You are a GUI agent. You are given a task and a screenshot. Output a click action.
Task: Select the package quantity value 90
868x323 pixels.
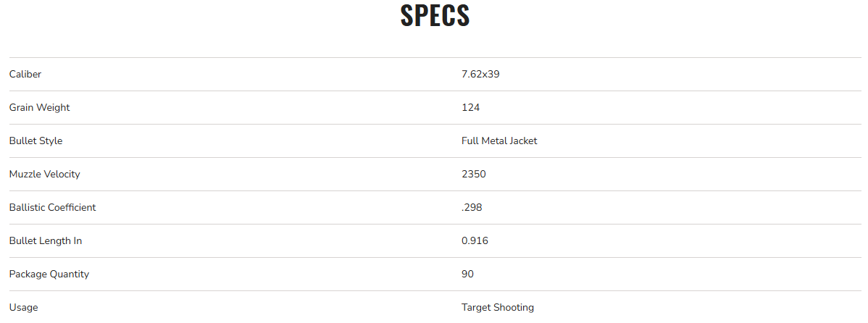(467, 274)
